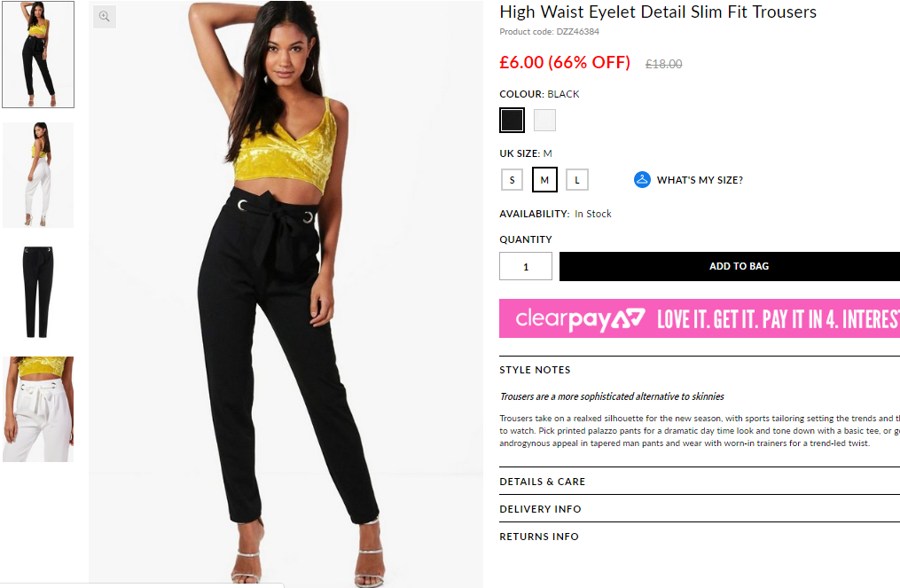Click the zoom magnifier icon on product image
The height and width of the screenshot is (588, 900).
[x=105, y=17]
